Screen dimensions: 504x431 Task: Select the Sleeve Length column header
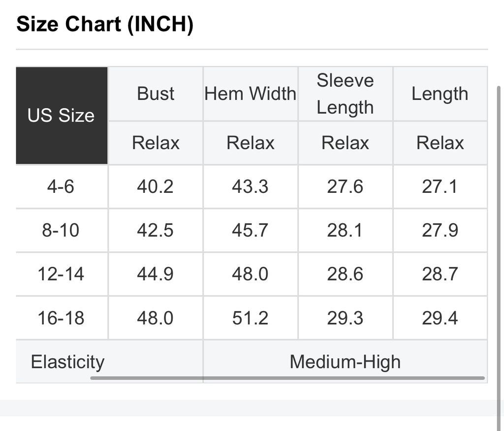point(345,93)
